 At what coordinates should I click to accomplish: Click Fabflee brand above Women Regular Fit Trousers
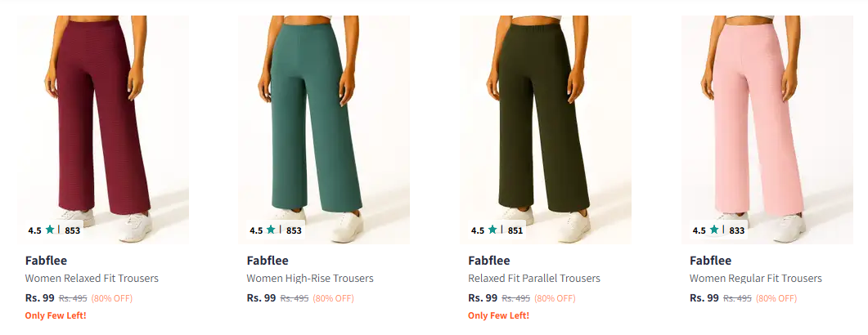pos(710,261)
